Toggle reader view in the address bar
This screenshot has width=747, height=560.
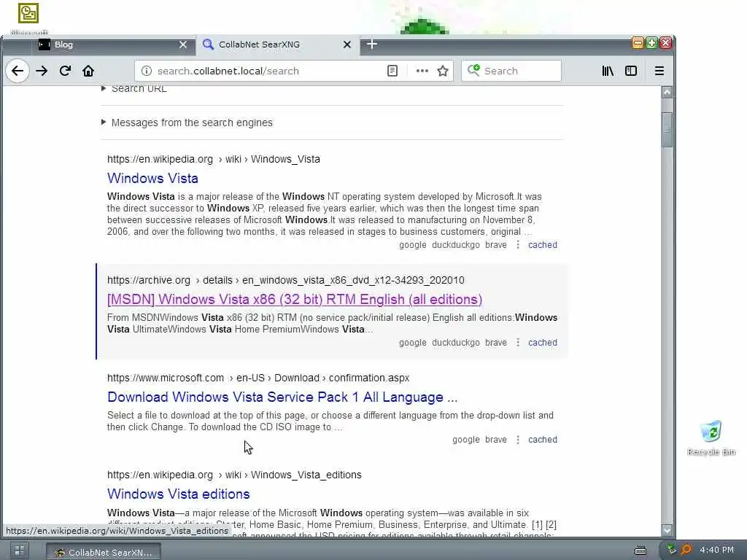392,71
